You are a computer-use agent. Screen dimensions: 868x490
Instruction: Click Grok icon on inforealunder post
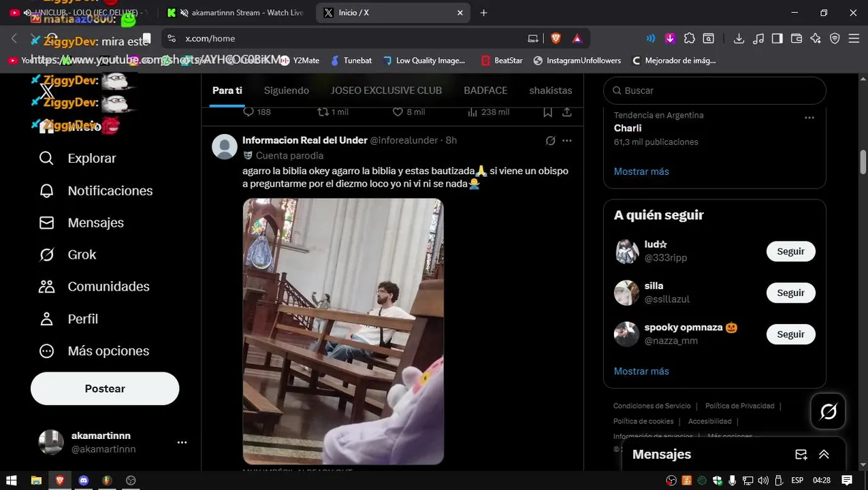coord(550,141)
